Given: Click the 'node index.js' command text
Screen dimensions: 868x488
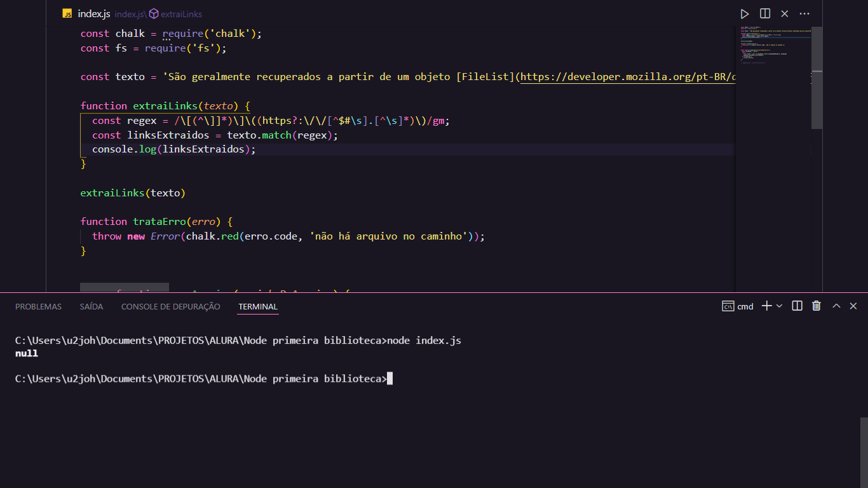Looking at the screenshot, I should (x=424, y=341).
